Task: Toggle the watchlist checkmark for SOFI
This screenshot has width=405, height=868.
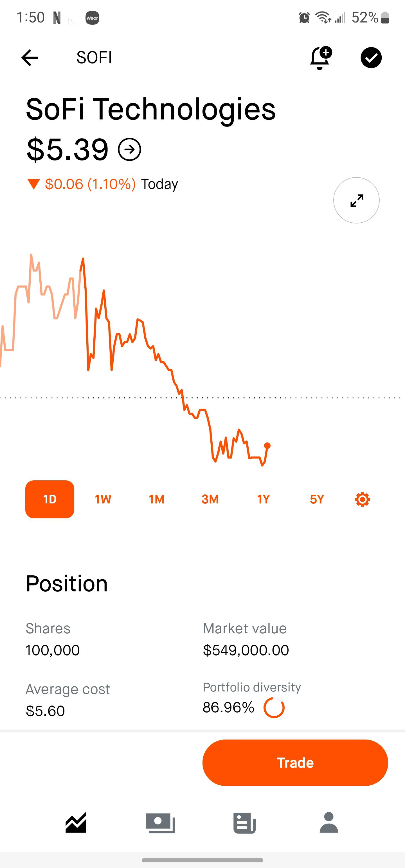Action: [371, 58]
